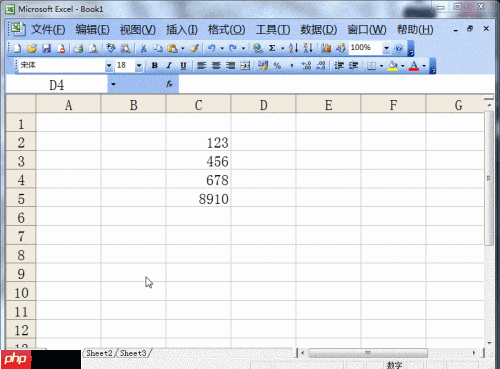Click the AutoSum sigma icon
Screen dimensions: 500x369
(272, 48)
